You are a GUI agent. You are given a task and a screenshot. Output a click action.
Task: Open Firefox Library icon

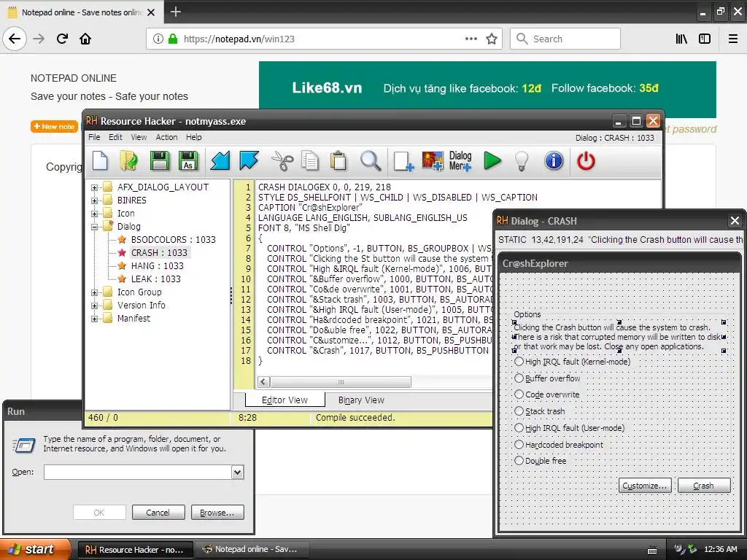681,39
